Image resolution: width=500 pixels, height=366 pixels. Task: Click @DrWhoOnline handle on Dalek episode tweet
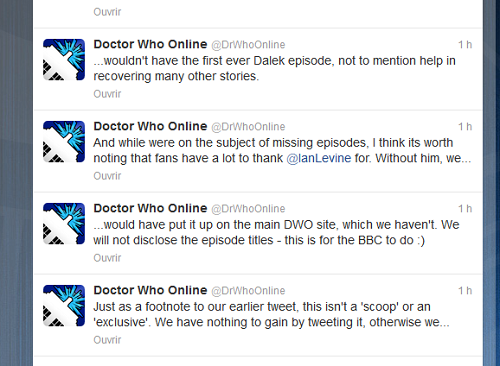pyautogui.click(x=248, y=45)
